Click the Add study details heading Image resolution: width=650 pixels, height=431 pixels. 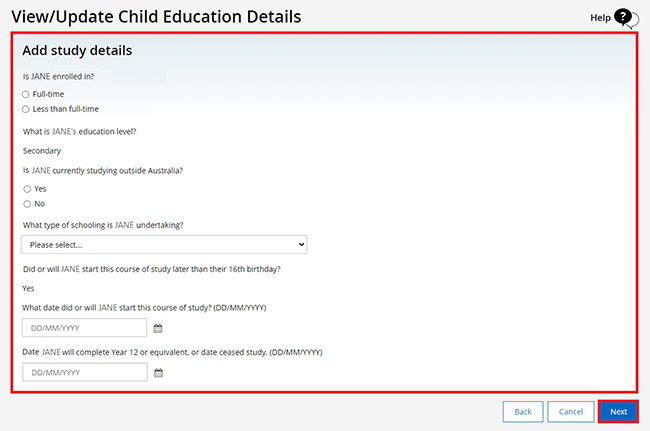[77, 51]
